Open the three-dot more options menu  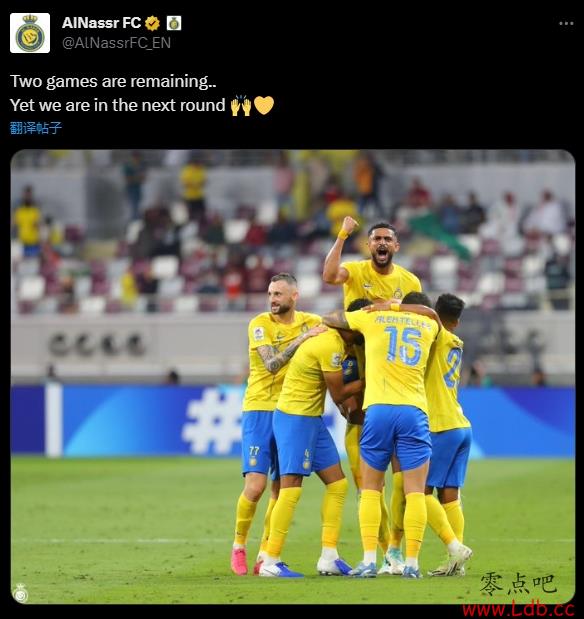(x=566, y=24)
